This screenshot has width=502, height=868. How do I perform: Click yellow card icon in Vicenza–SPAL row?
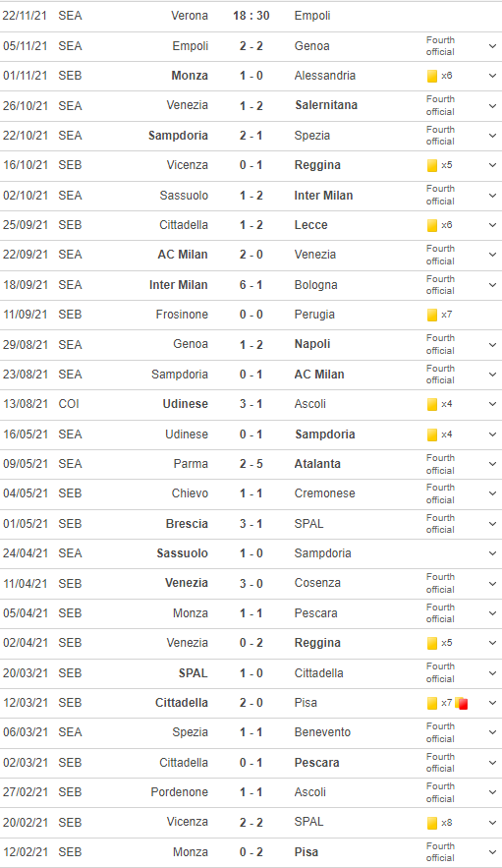tap(432, 823)
